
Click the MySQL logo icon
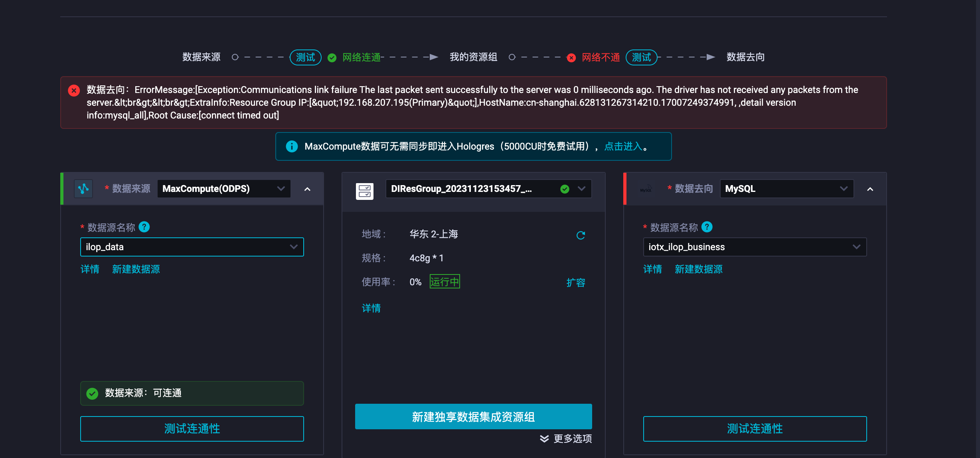(x=646, y=189)
